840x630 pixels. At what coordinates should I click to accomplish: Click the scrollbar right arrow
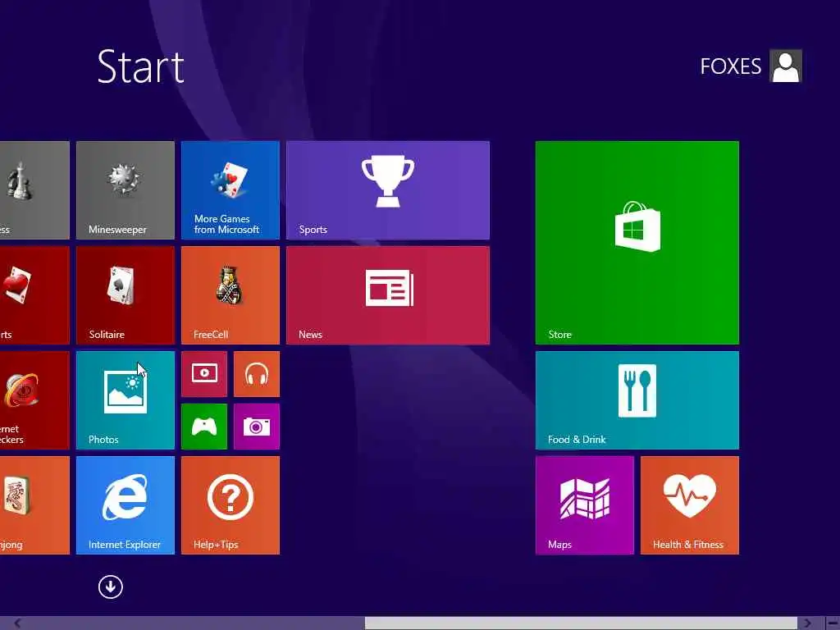[x=807, y=623]
